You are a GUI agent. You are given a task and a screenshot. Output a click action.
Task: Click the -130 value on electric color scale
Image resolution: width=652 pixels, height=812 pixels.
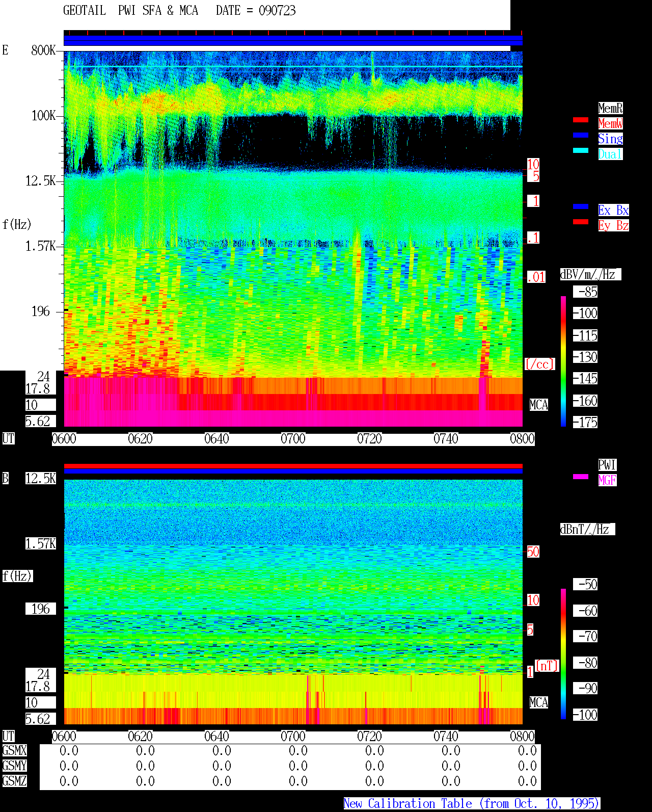tap(585, 357)
